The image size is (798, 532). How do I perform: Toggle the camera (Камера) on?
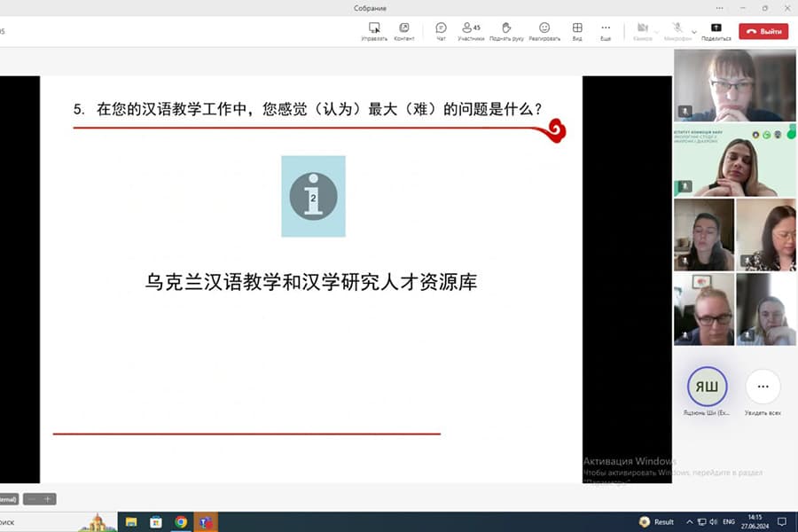coord(643,31)
